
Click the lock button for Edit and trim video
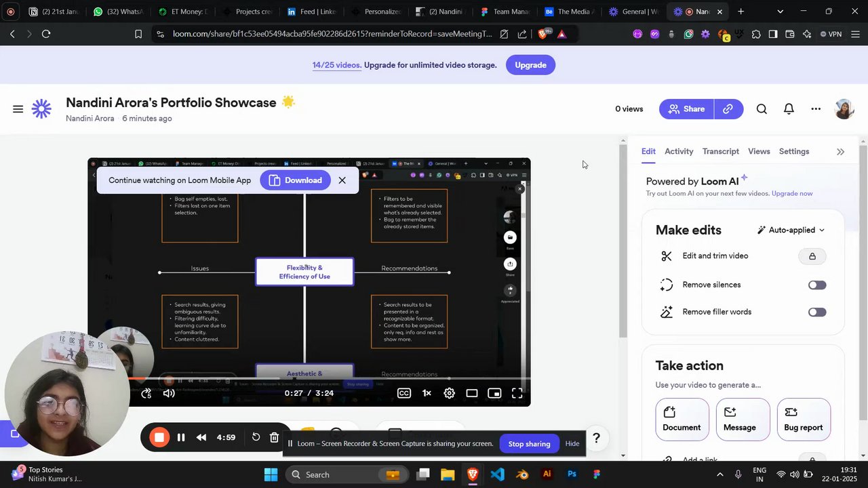pos(812,256)
